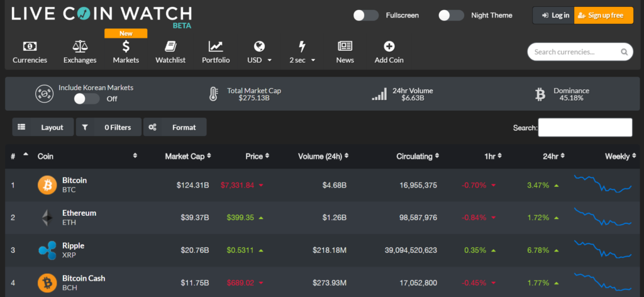Click the Log in button
This screenshot has width=644, height=297.
pyautogui.click(x=553, y=16)
